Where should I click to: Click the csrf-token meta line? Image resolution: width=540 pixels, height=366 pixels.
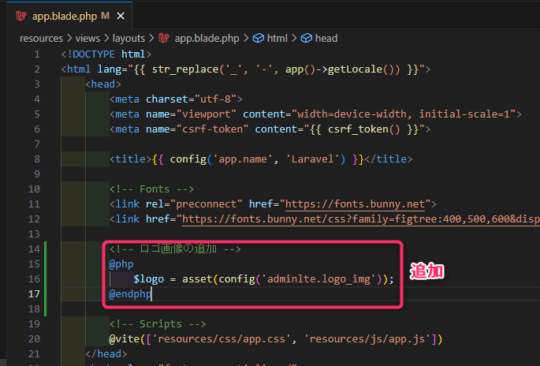(270, 129)
